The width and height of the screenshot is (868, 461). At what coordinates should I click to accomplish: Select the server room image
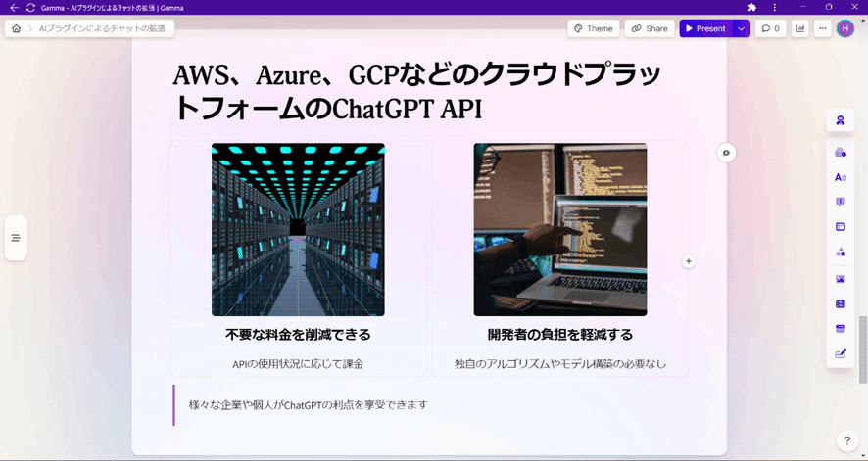click(298, 229)
